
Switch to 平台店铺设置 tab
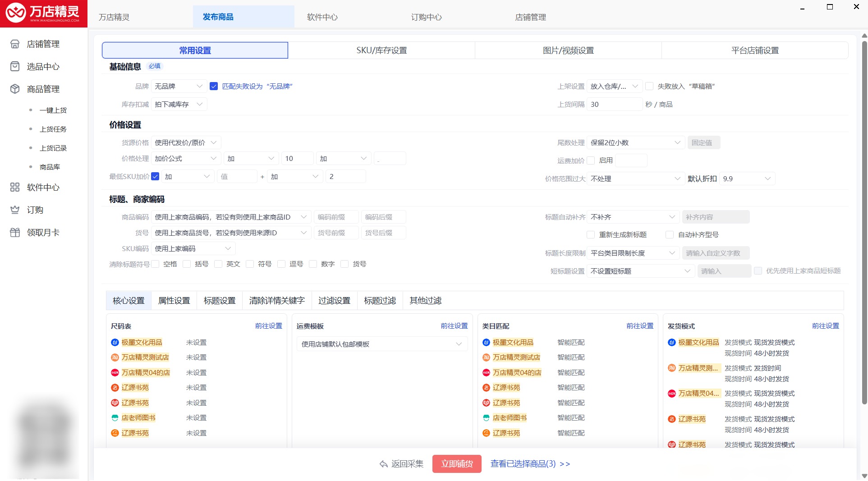755,50
